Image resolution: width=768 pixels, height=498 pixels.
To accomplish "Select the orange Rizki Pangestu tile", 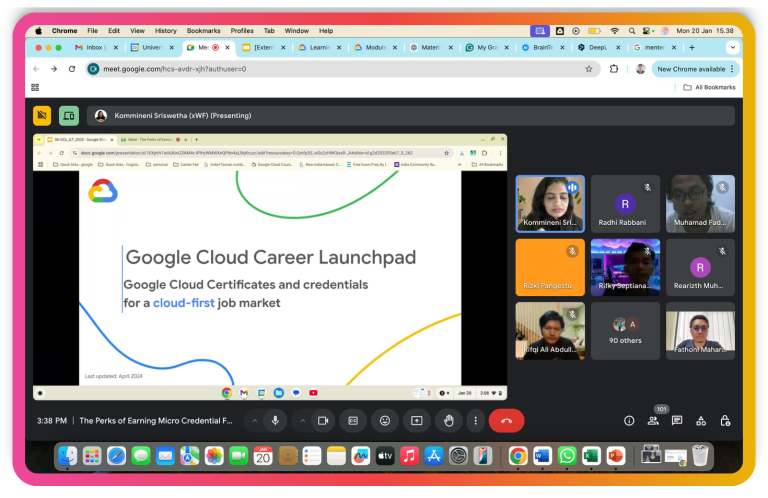I will click(x=550, y=267).
